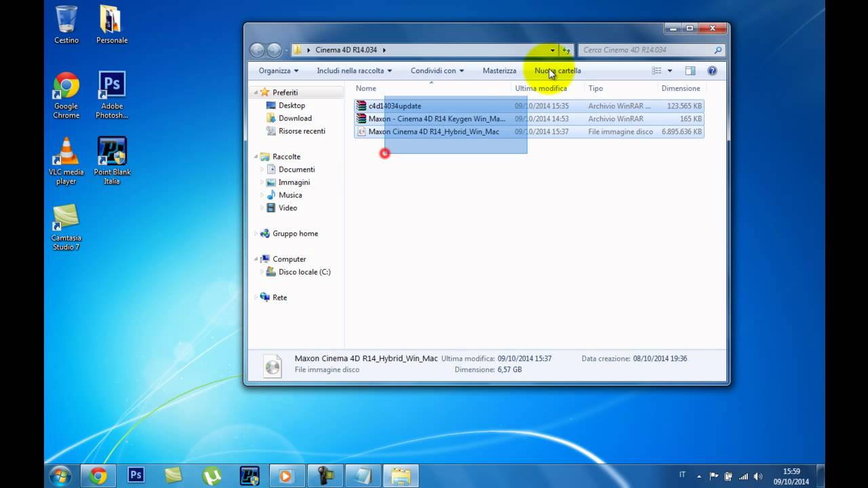The image size is (868, 488).
Task: Go back with the Explorer back arrow
Action: [257, 49]
